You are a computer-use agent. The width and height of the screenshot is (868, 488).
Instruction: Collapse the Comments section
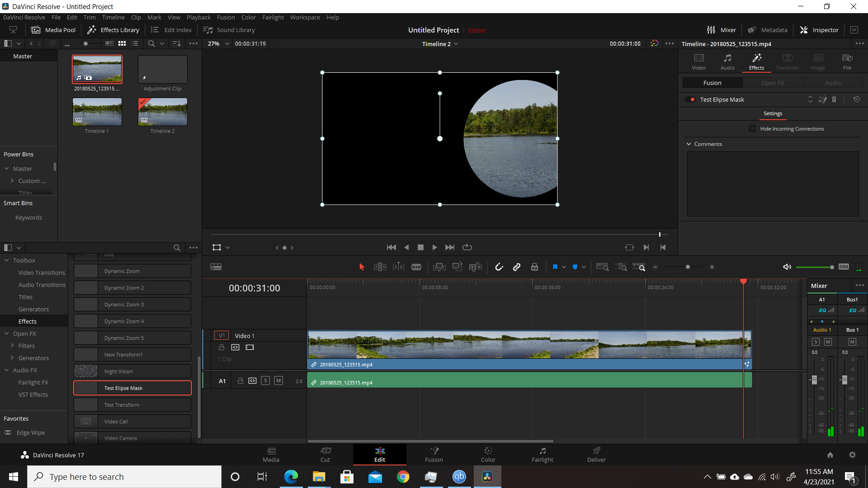pos(689,144)
